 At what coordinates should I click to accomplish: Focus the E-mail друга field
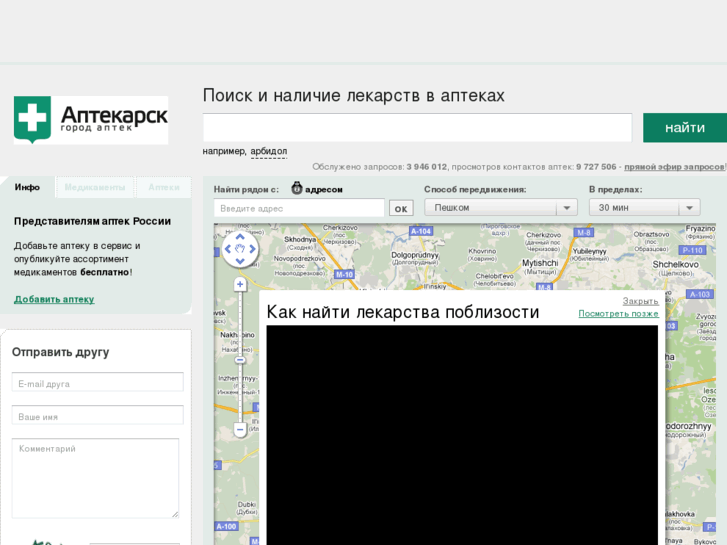tap(98, 383)
